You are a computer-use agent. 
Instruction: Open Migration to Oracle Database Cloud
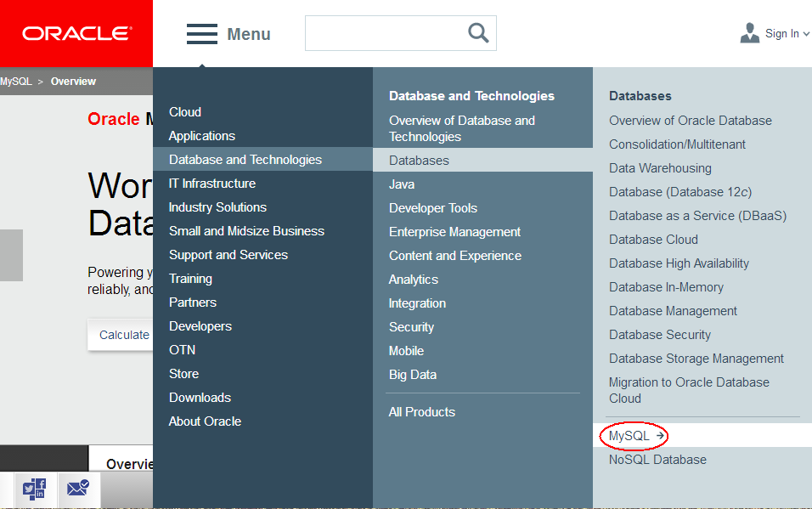click(x=690, y=390)
